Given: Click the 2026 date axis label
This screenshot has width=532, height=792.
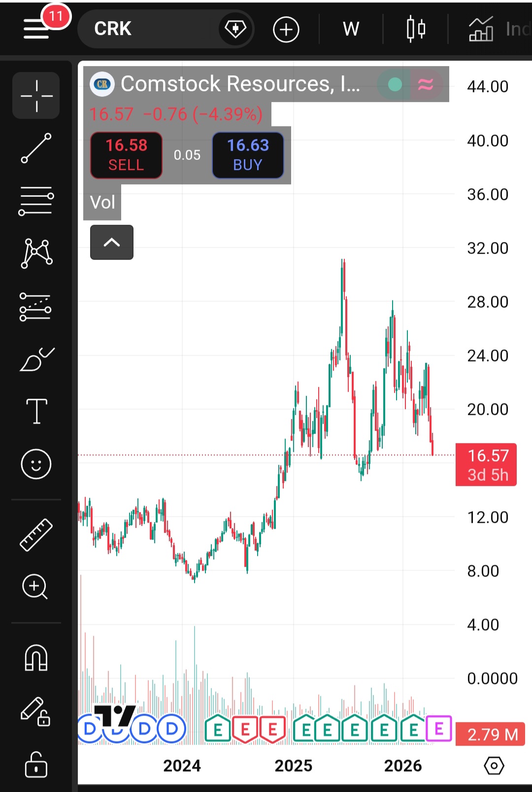Looking at the screenshot, I should click(403, 766).
